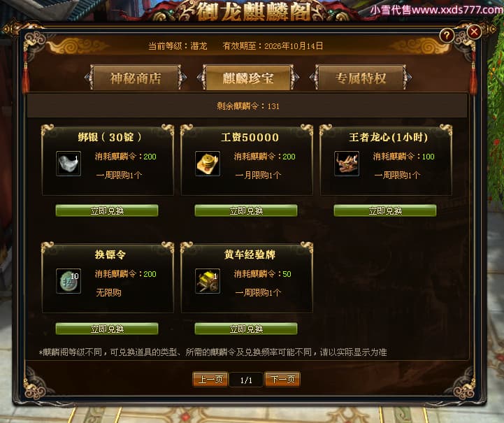The height and width of the screenshot is (423, 504).
Task: Redeem 王者龙心 with 立即兑换
Action: 385,210
